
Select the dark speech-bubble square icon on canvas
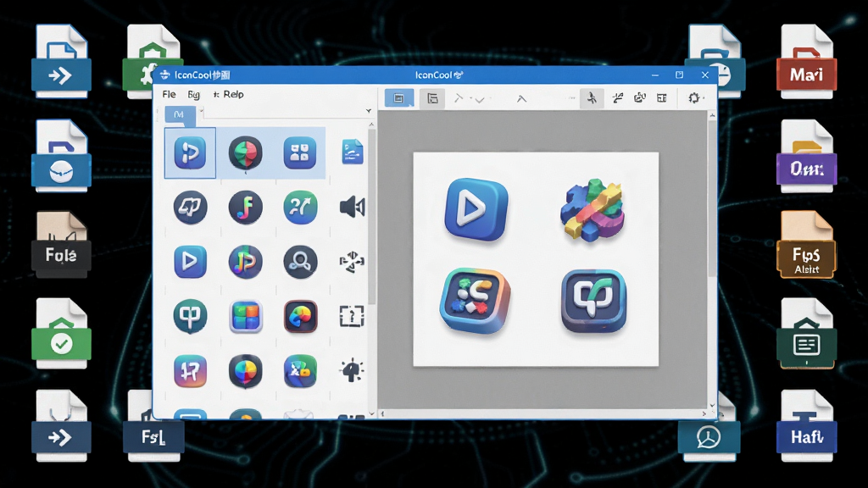[x=594, y=301]
